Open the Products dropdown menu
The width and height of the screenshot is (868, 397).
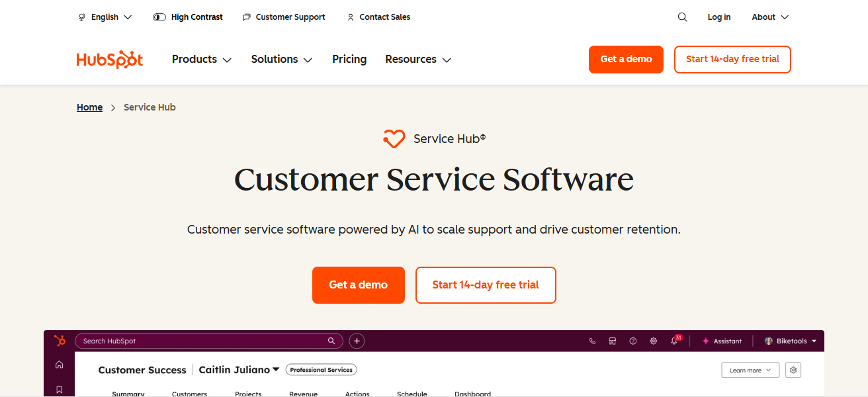tap(201, 59)
